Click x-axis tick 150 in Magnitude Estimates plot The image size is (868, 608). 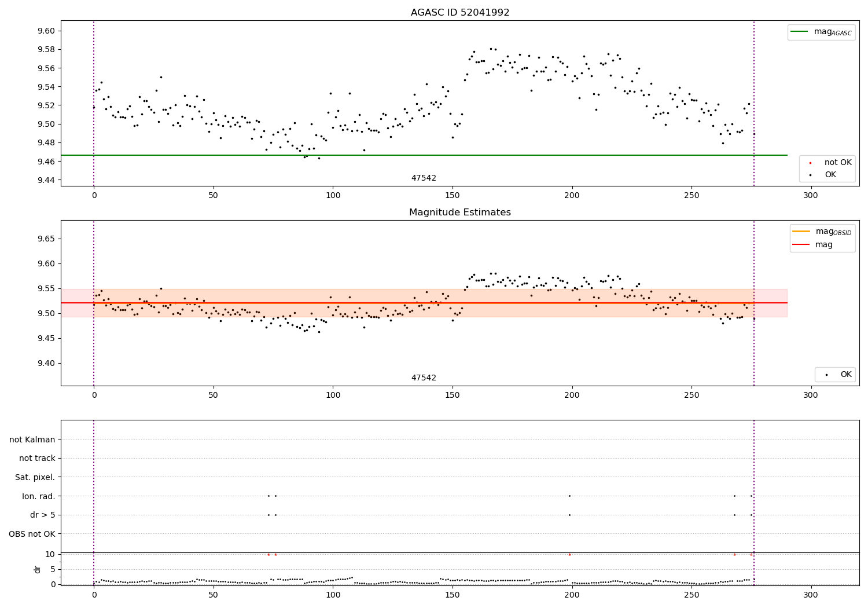pos(453,395)
